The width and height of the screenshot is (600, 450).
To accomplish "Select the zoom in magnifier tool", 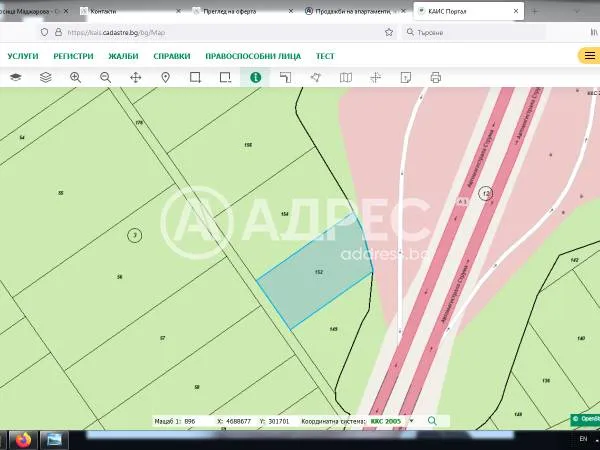I will pyautogui.click(x=75, y=77).
